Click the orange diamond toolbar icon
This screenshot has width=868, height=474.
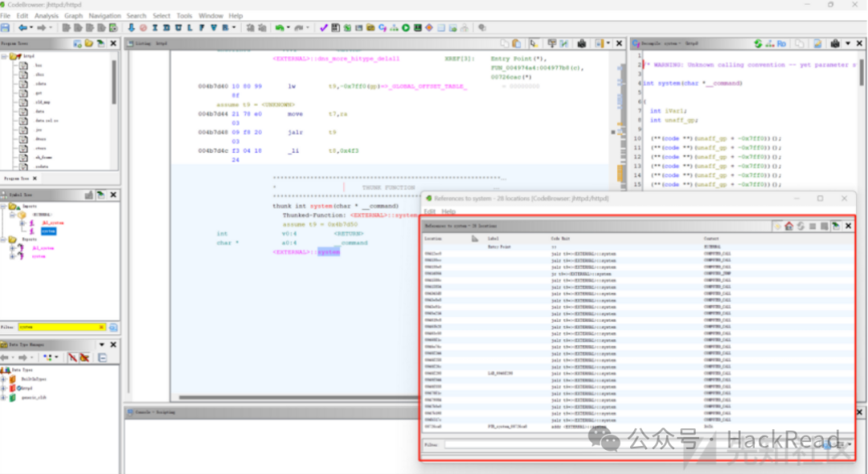(429, 27)
